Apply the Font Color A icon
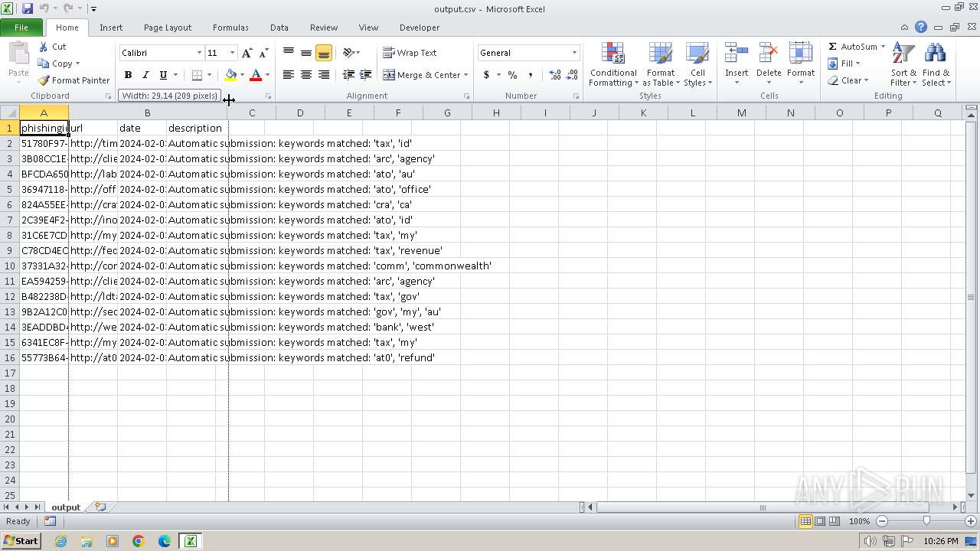Image resolution: width=980 pixels, height=551 pixels. [256, 75]
